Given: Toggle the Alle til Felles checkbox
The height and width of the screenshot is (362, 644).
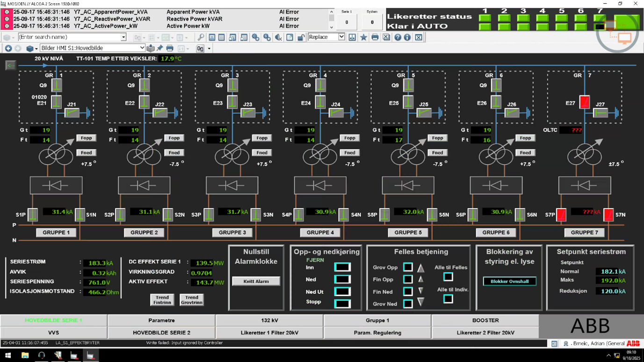Looking at the screenshot, I should [x=448, y=277].
